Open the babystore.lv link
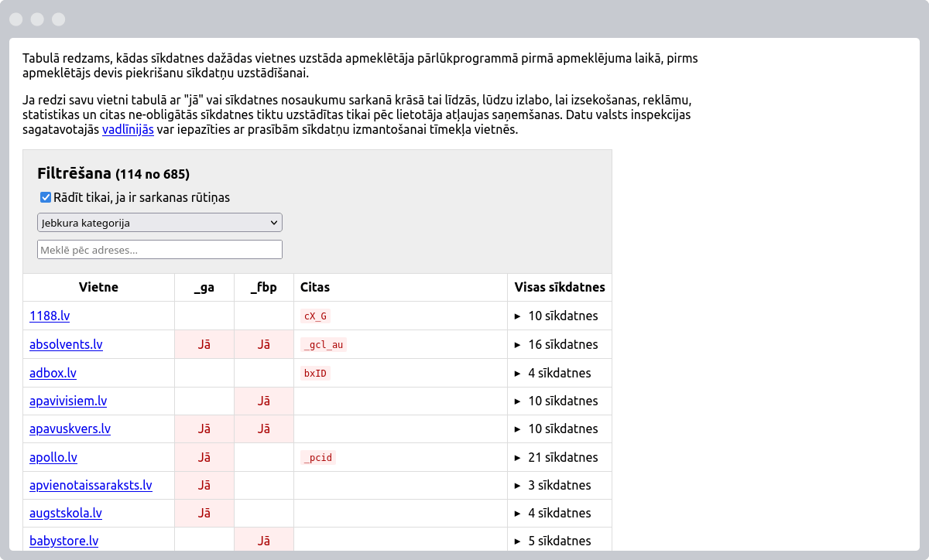929x560 pixels. pyautogui.click(x=63, y=541)
